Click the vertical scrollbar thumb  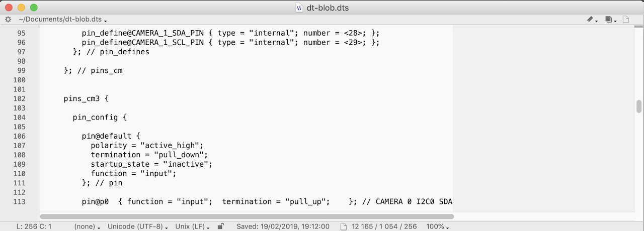pyautogui.click(x=639, y=106)
